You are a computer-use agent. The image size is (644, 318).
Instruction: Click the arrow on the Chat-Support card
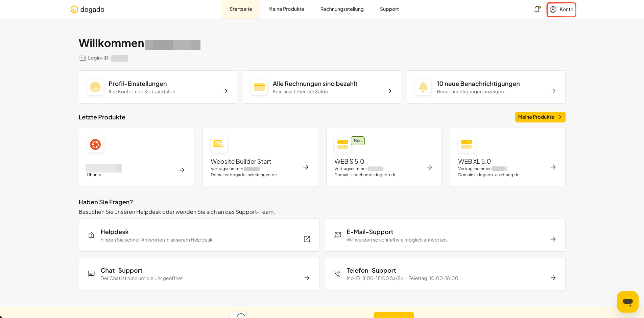[x=307, y=278]
